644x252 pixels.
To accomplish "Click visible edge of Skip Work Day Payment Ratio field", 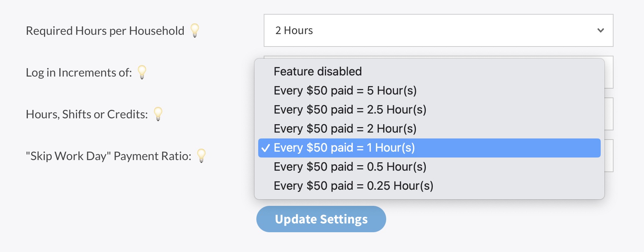I will coord(609,156).
